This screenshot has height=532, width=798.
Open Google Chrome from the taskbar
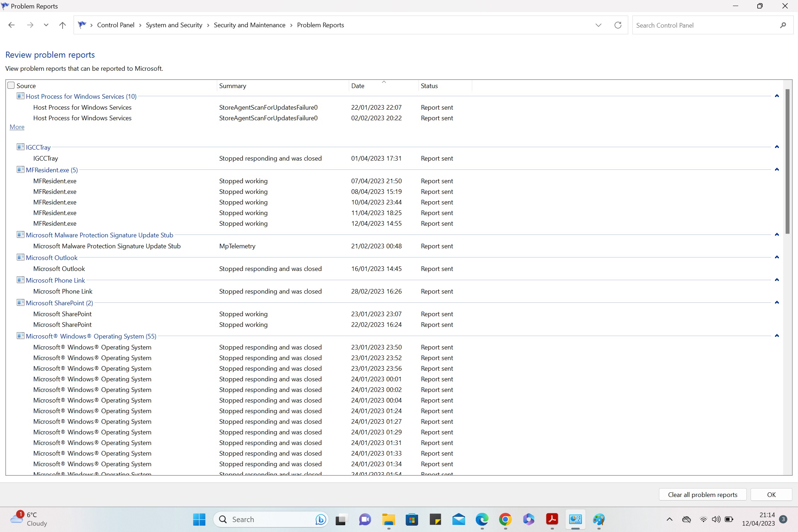(x=505, y=519)
